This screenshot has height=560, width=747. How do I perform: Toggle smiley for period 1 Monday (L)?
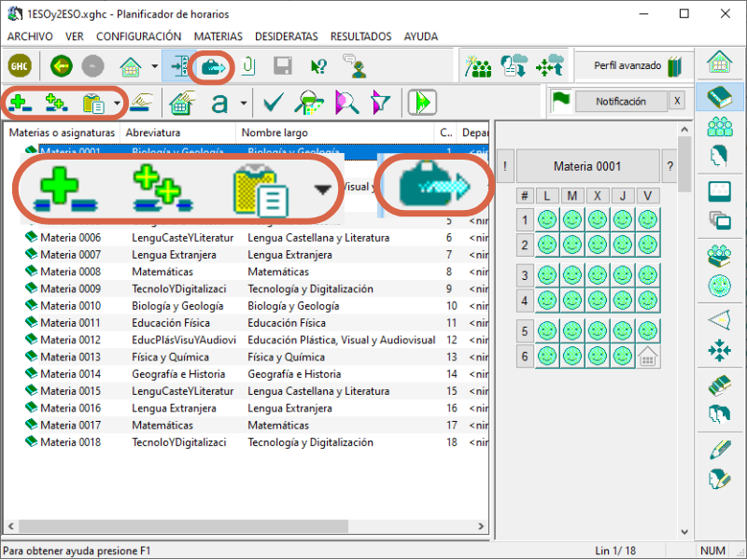click(x=547, y=219)
